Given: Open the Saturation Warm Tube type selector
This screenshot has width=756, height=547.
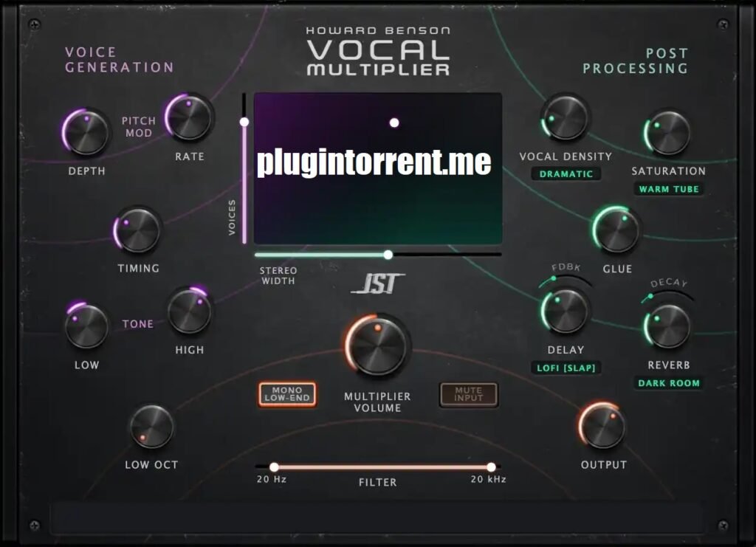Looking at the screenshot, I should pyautogui.click(x=669, y=189).
